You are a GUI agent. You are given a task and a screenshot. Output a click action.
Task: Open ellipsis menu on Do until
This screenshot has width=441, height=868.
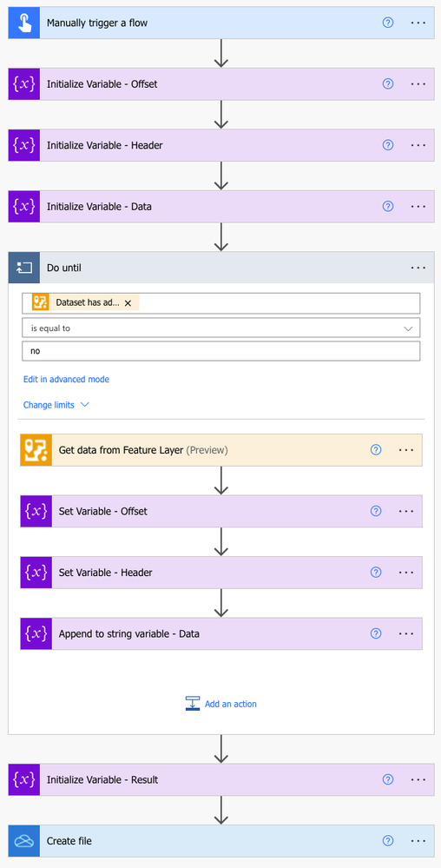point(418,268)
